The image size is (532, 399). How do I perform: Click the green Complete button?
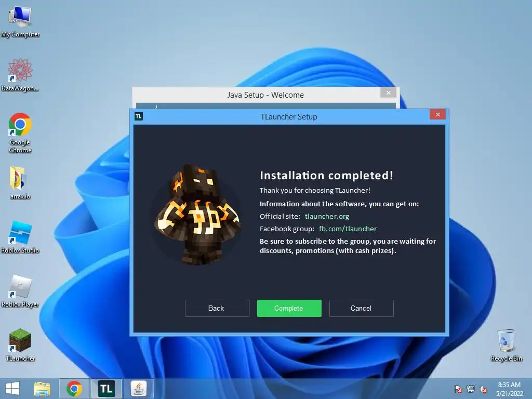289,308
